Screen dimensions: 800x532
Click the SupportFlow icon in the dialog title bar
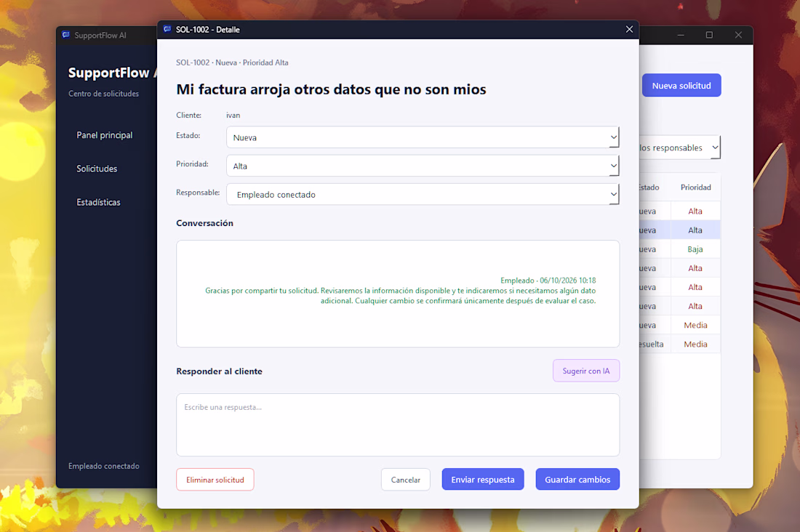pyautogui.click(x=167, y=30)
